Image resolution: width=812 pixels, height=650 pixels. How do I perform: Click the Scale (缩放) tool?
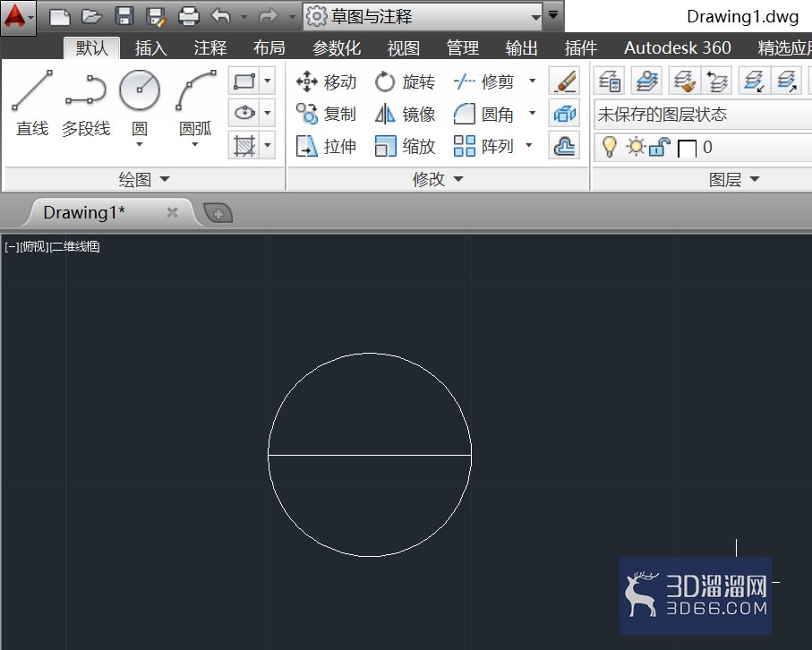point(405,146)
